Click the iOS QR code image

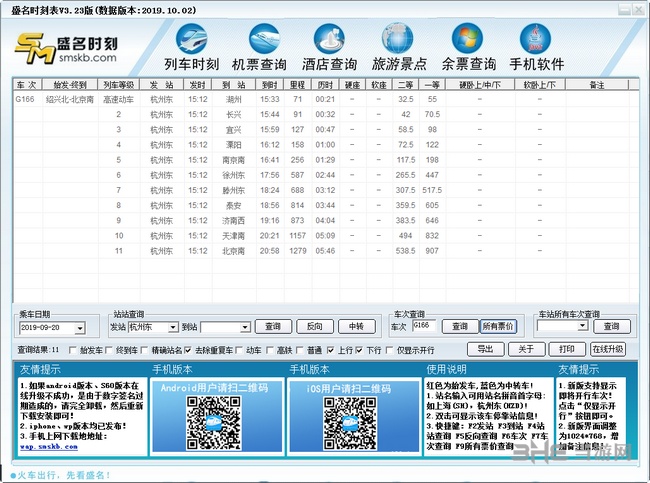coord(350,423)
